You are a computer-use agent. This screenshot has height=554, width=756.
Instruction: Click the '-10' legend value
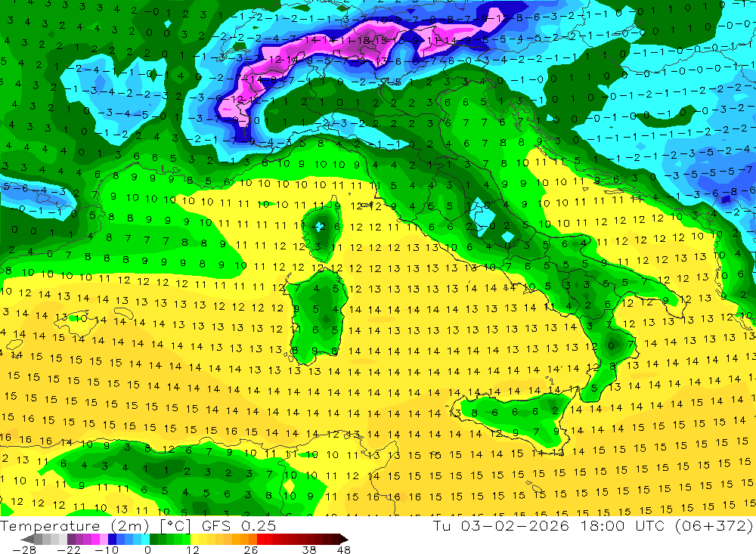tap(107, 550)
